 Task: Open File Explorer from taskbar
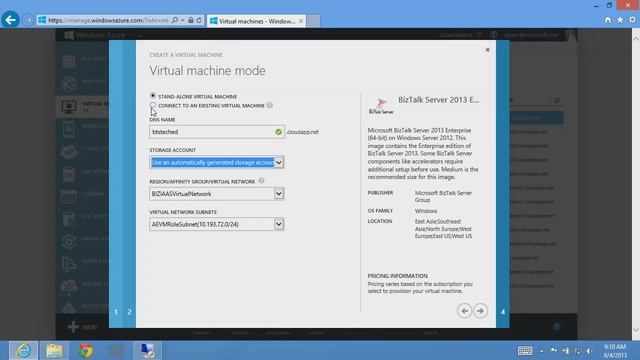click(54, 351)
